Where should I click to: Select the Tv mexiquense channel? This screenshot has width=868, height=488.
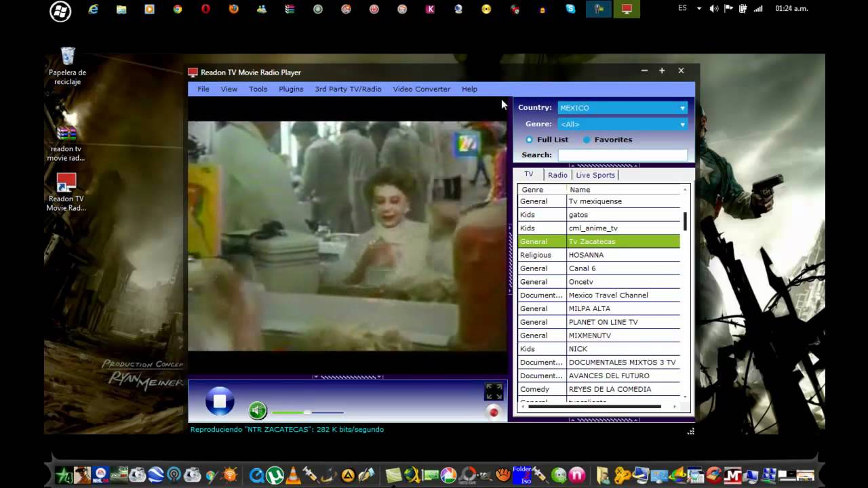pyautogui.click(x=599, y=201)
